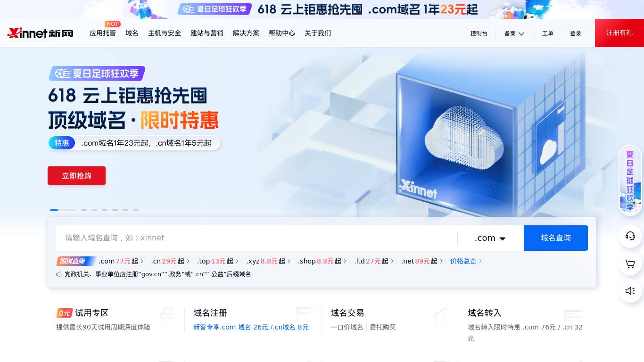Open the 夏日足球狂欢季 floating side banner

[x=630, y=180]
